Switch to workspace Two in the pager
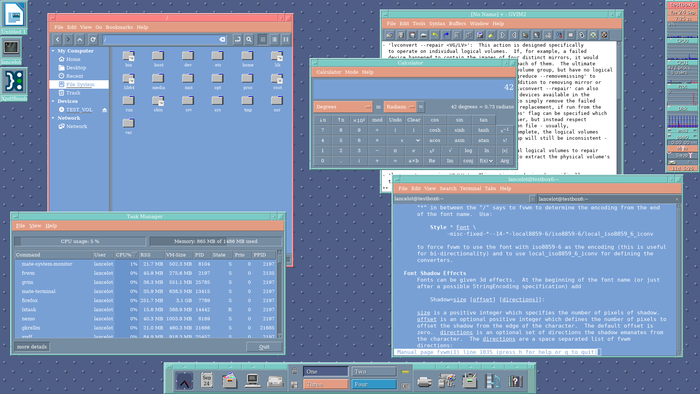This screenshot has height=394, width=700. 374,371
